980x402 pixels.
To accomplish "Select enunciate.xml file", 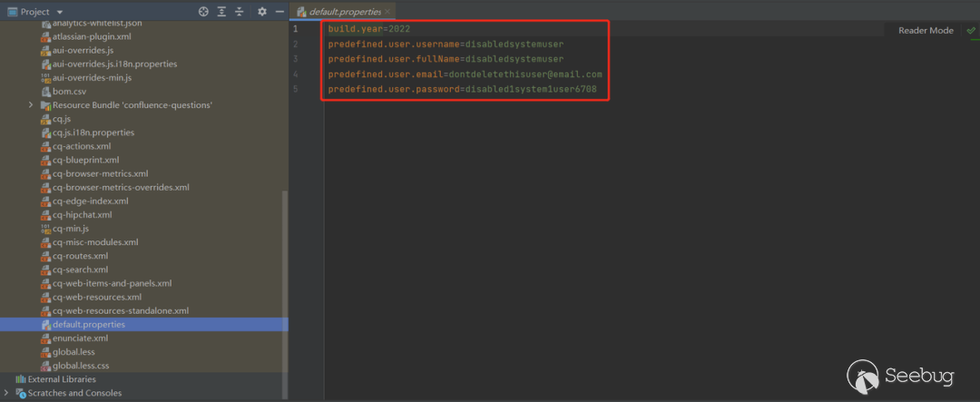I will tap(80, 338).
